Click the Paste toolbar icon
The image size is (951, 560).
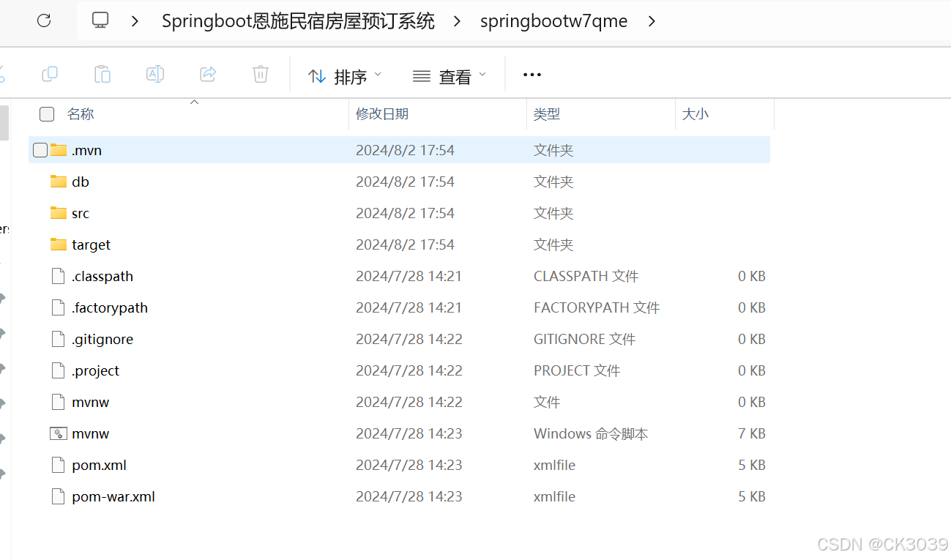pos(102,74)
